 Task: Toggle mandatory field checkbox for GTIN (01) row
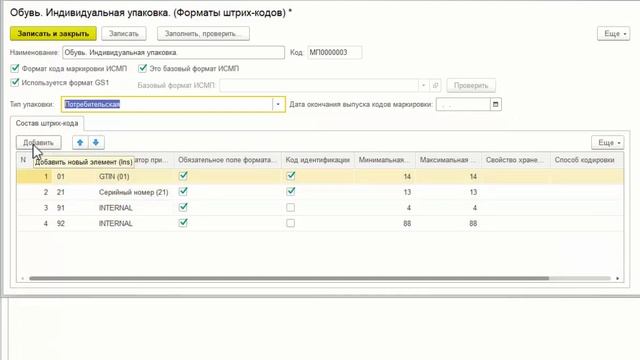183,176
